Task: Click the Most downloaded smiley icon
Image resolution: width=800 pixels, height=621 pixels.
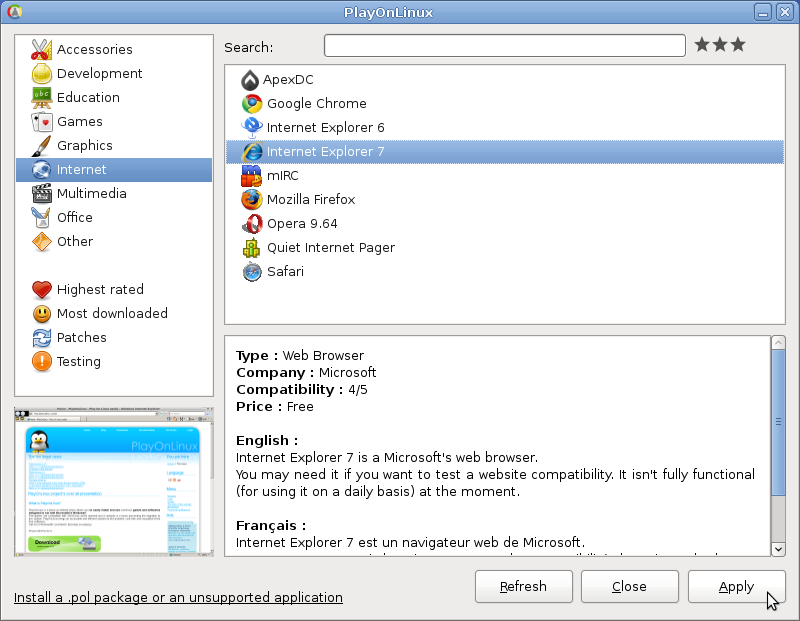Action: (41, 313)
